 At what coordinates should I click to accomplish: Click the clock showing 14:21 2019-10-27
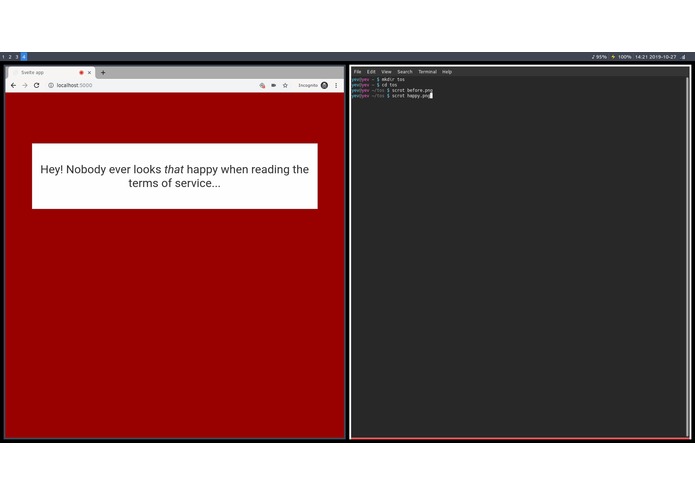(656, 57)
